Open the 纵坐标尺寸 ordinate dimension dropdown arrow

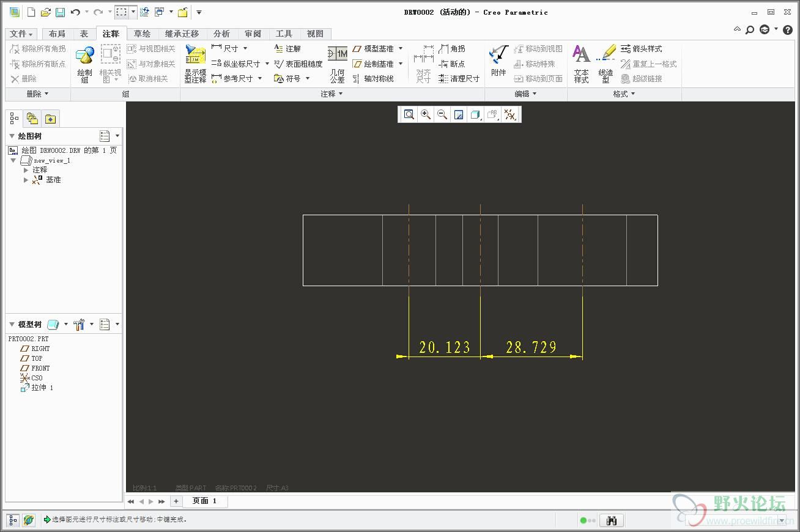tap(267, 64)
